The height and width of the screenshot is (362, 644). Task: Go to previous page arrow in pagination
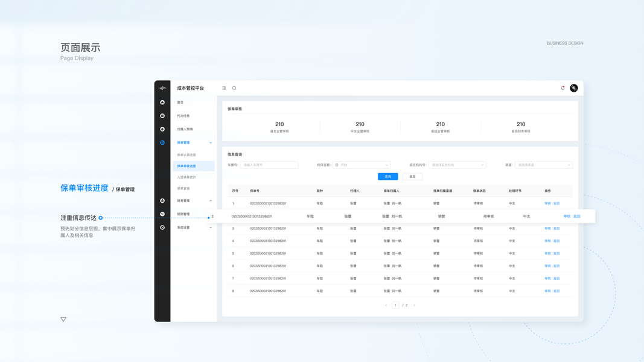386,305
